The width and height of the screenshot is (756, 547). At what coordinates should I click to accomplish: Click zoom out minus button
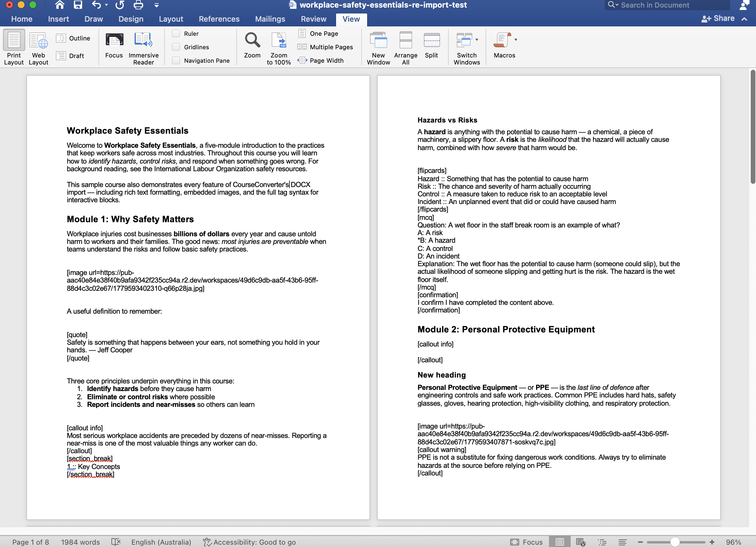(640, 542)
